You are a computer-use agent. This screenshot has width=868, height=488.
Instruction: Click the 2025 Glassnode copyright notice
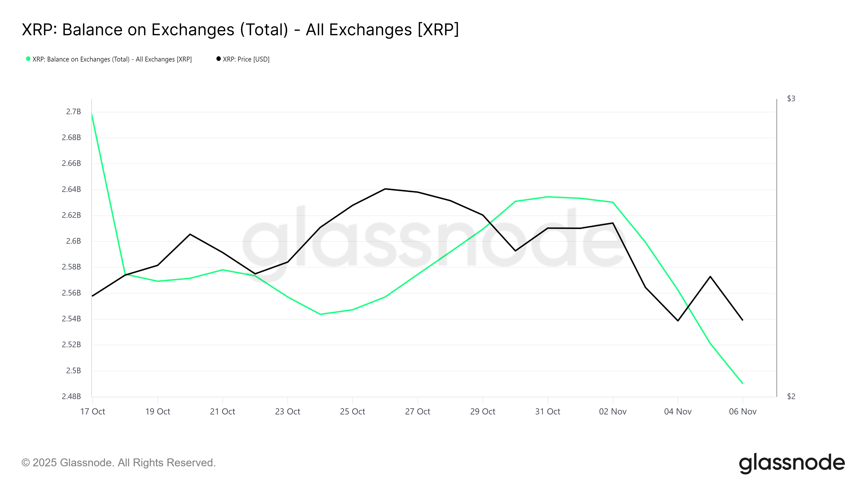coord(119,463)
